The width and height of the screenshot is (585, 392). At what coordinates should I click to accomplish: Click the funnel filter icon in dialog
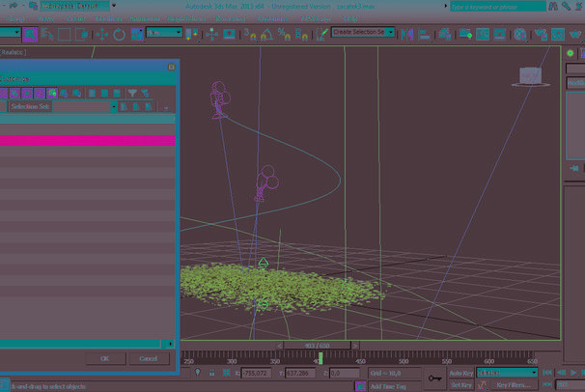(132, 93)
